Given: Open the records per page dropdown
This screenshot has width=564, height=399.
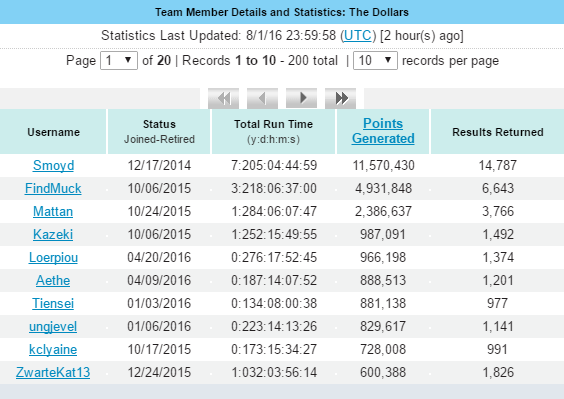Looking at the screenshot, I should click(x=375, y=60).
